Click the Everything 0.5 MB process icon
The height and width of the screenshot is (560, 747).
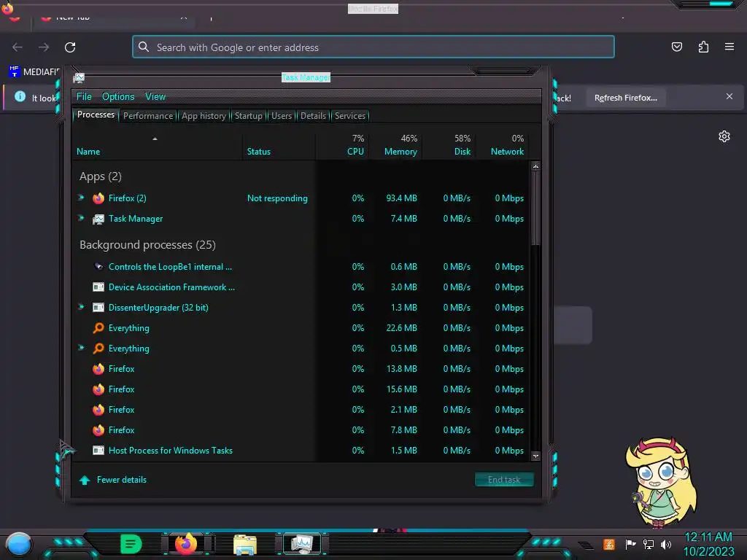tap(98, 349)
